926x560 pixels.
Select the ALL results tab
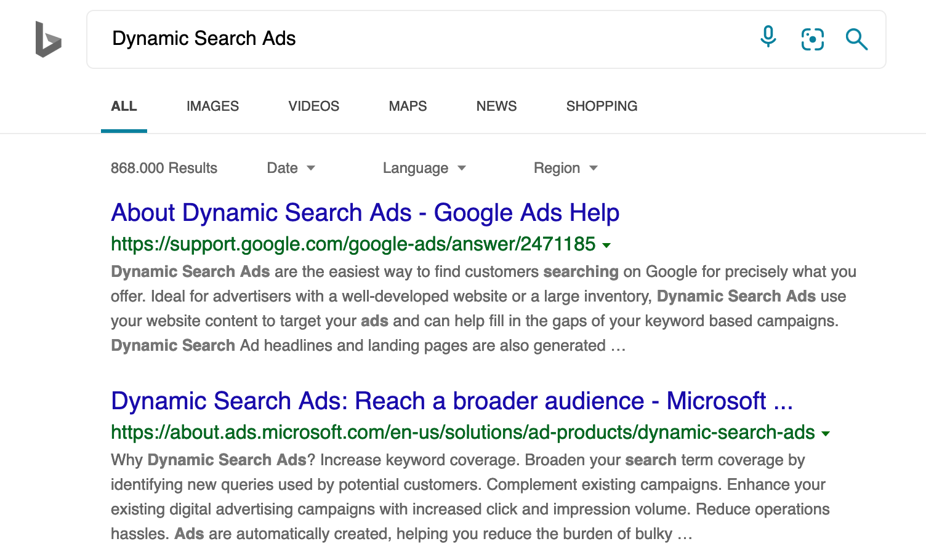(124, 106)
